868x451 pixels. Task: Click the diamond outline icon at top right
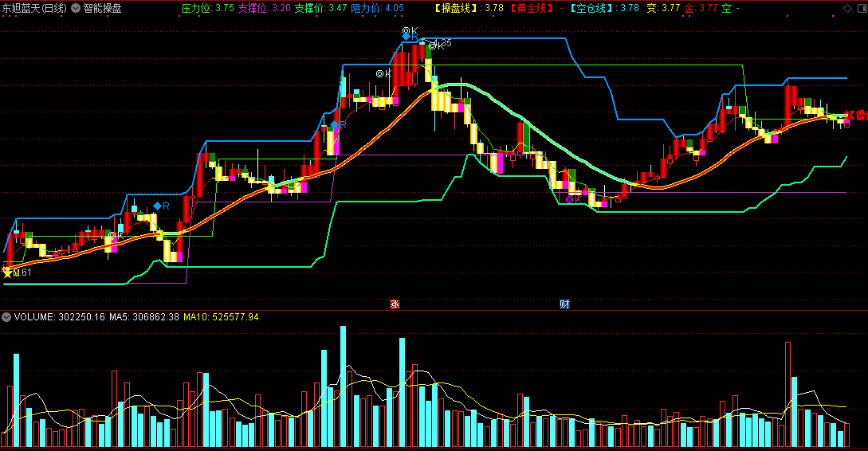click(x=847, y=8)
